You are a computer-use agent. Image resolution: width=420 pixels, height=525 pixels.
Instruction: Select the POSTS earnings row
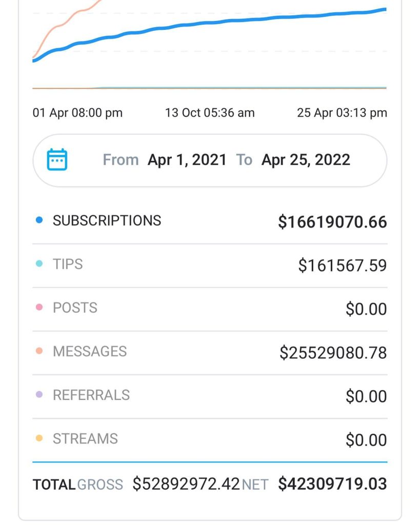click(210, 308)
